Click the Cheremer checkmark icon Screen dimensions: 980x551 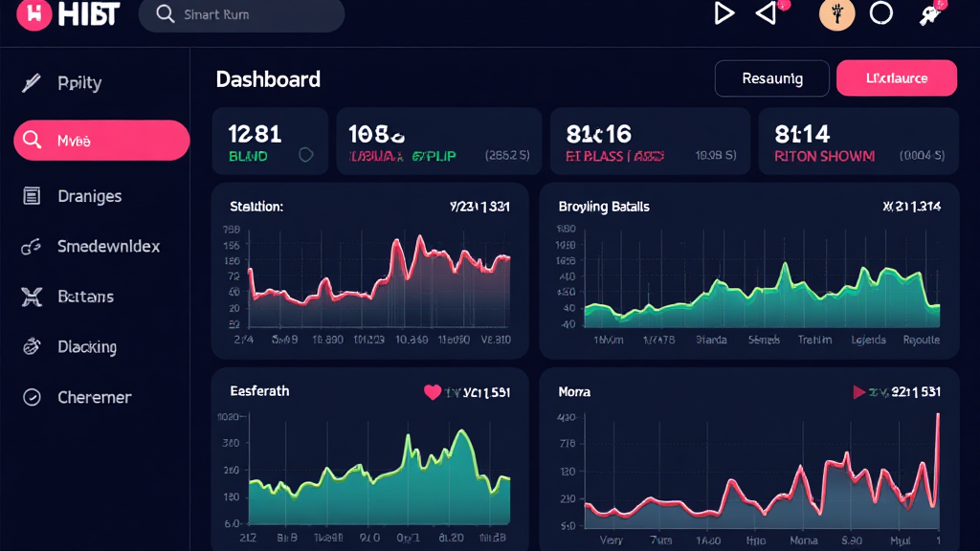32,397
